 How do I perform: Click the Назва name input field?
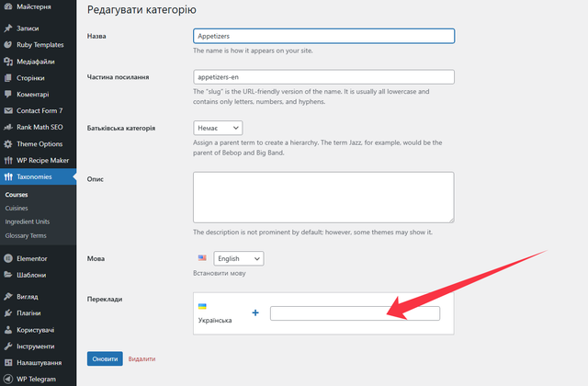pyautogui.click(x=324, y=36)
